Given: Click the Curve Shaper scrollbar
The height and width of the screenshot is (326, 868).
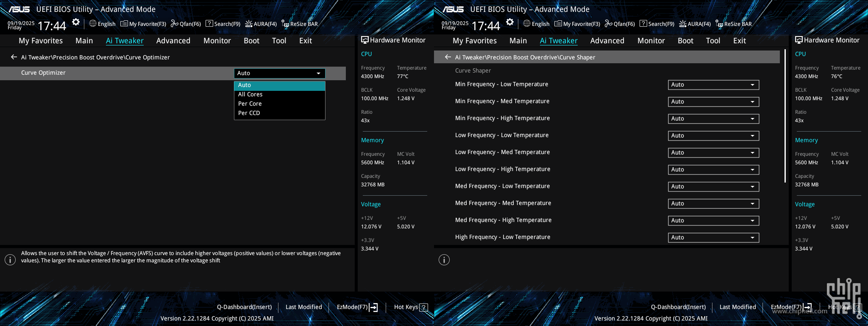Looking at the screenshot, I should pyautogui.click(x=785, y=116).
